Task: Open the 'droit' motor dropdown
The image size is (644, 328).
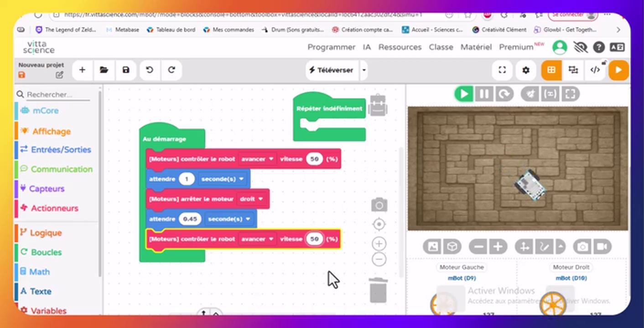Action: [x=251, y=199]
